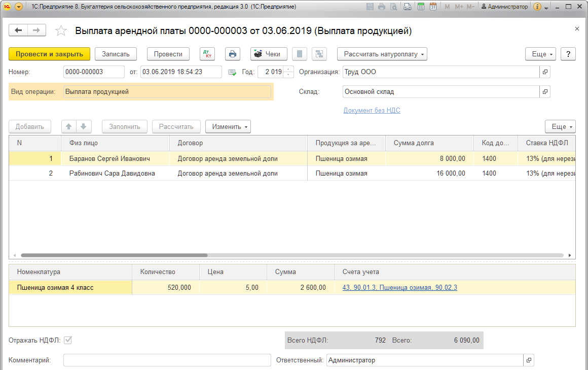This screenshot has width=588, height=370.
Task: Close the document form with X
Action: 577,29
